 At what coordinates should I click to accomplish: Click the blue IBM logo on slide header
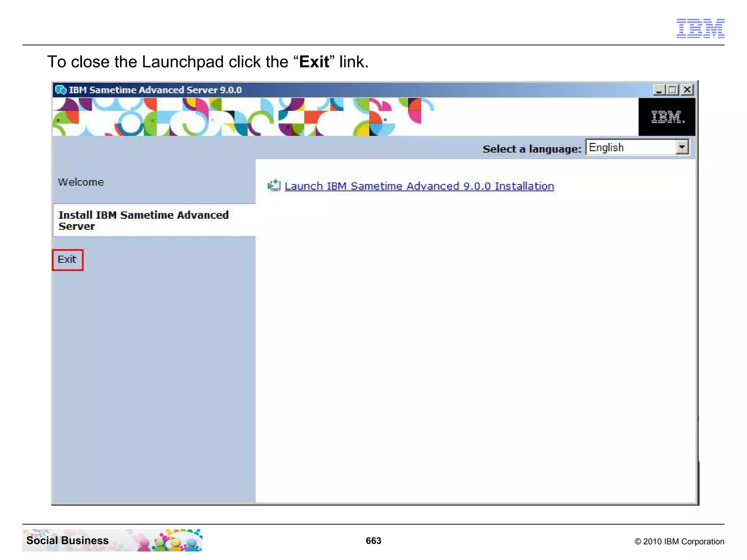(700, 28)
